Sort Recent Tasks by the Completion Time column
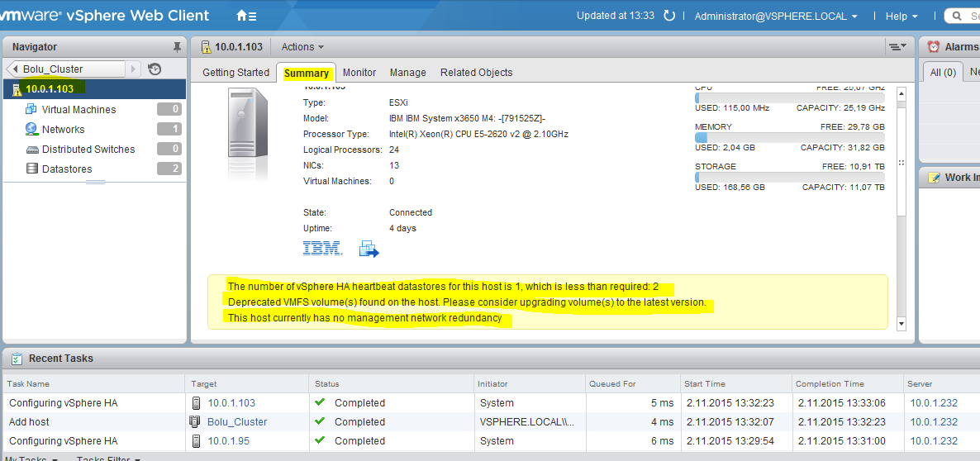 [x=848, y=383]
